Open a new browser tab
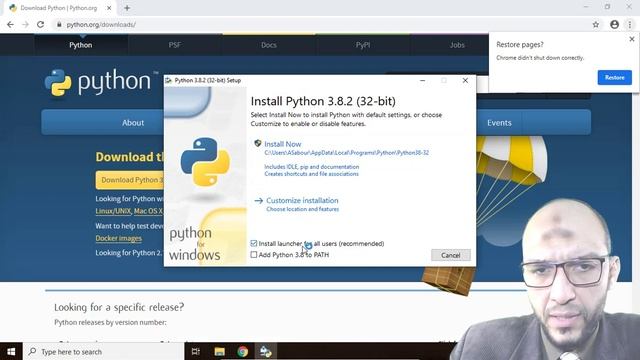640x360 pixels. [x=127, y=8]
